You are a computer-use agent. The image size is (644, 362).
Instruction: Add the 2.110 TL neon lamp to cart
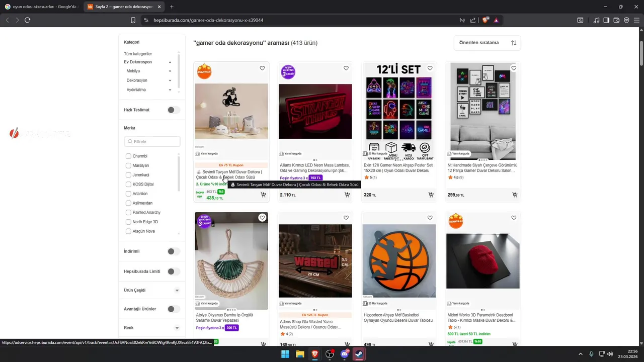coord(347,195)
